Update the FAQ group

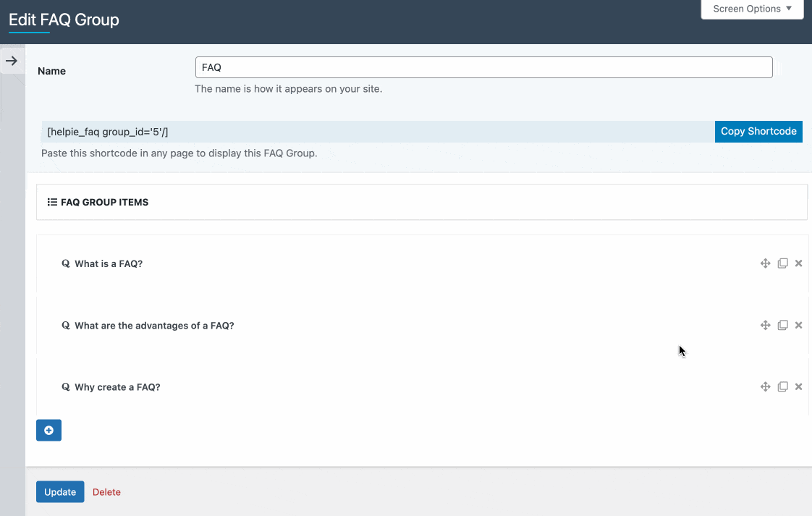(60, 491)
